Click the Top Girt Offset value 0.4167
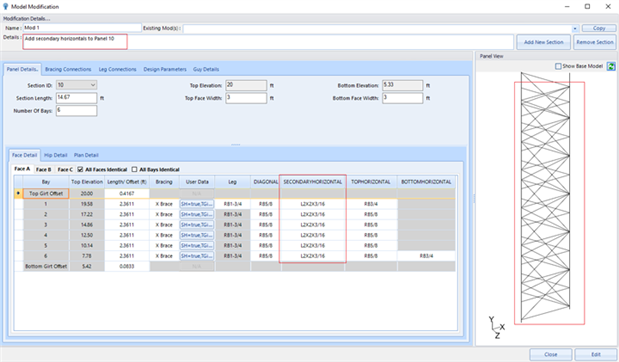 point(127,193)
